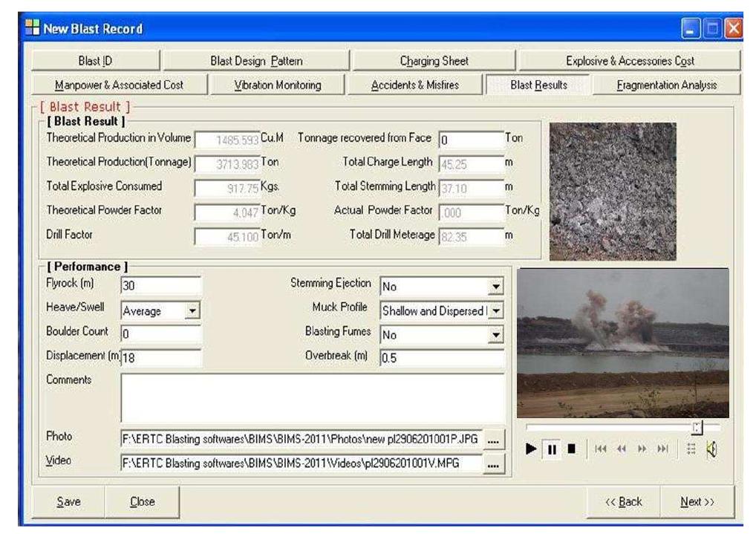756x534 pixels.
Task: Save the blast record
Action: (x=68, y=501)
